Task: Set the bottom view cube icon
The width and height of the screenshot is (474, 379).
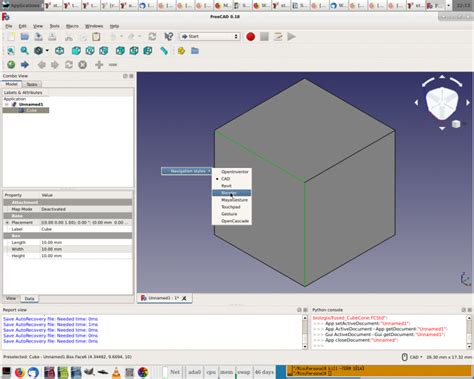Action: click(134, 51)
